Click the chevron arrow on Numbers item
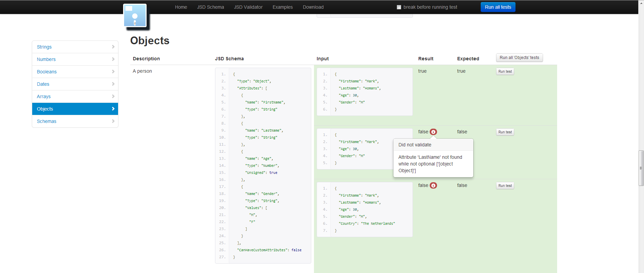644x273 pixels. pos(113,59)
